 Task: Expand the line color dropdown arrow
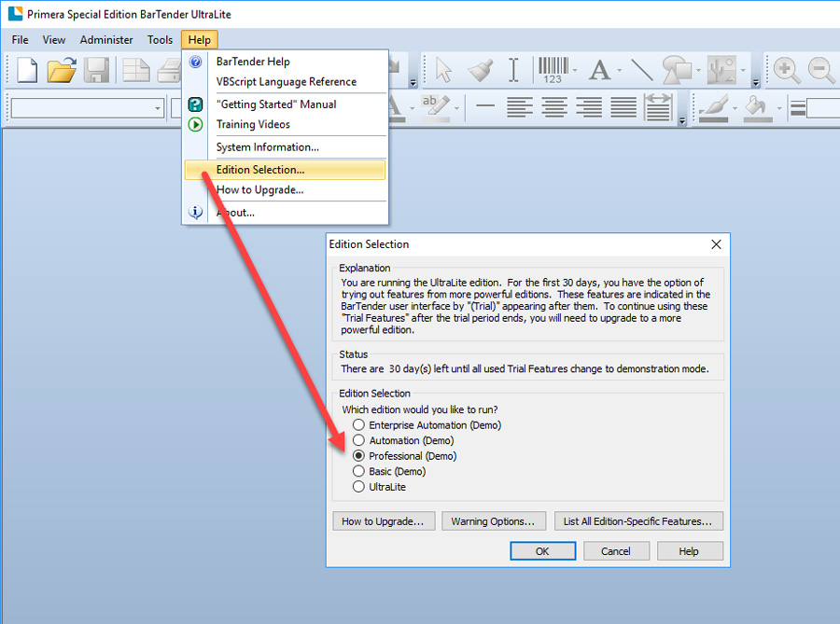tap(735, 108)
